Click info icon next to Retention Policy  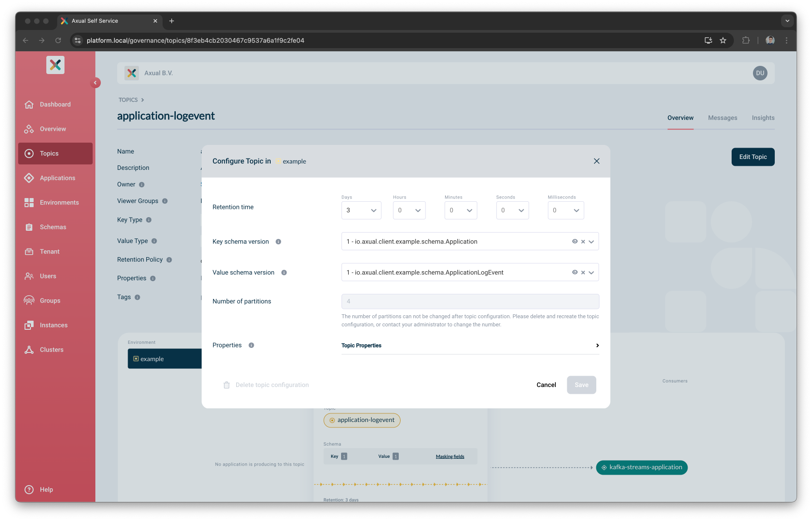point(169,260)
